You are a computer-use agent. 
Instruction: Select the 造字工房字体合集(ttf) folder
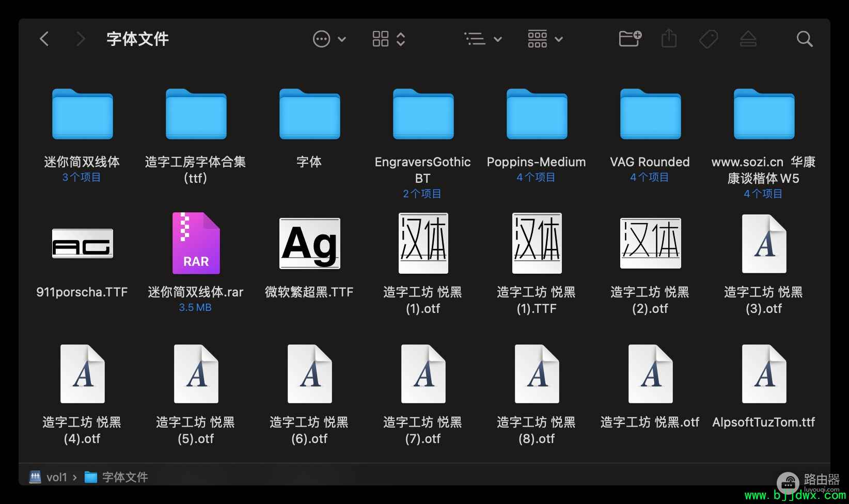(196, 114)
